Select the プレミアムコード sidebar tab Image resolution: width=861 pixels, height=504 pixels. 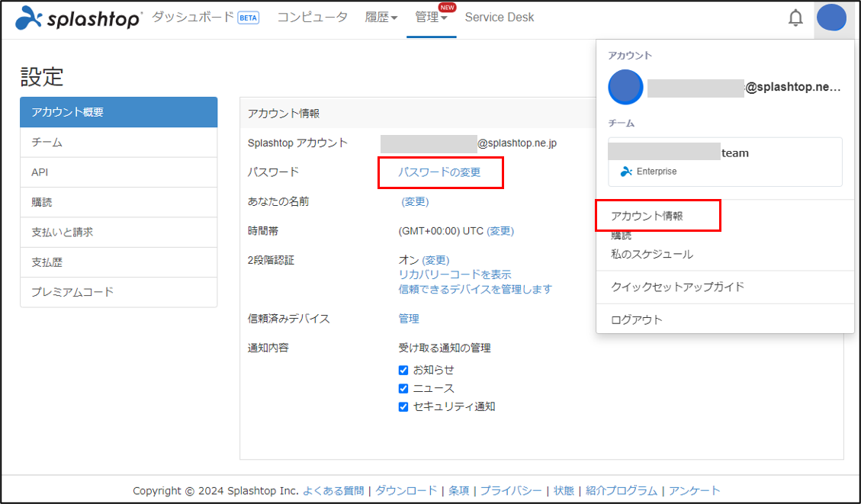pos(119,292)
